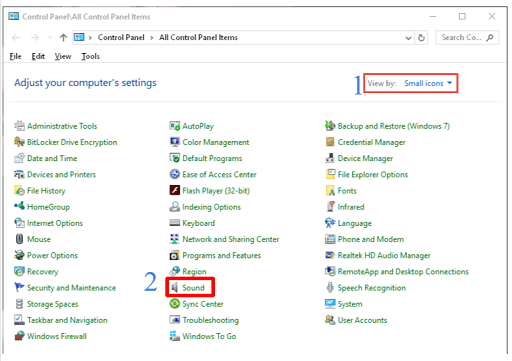
Task: Click All Control Panel Items breadcrumb
Action: 198,37
